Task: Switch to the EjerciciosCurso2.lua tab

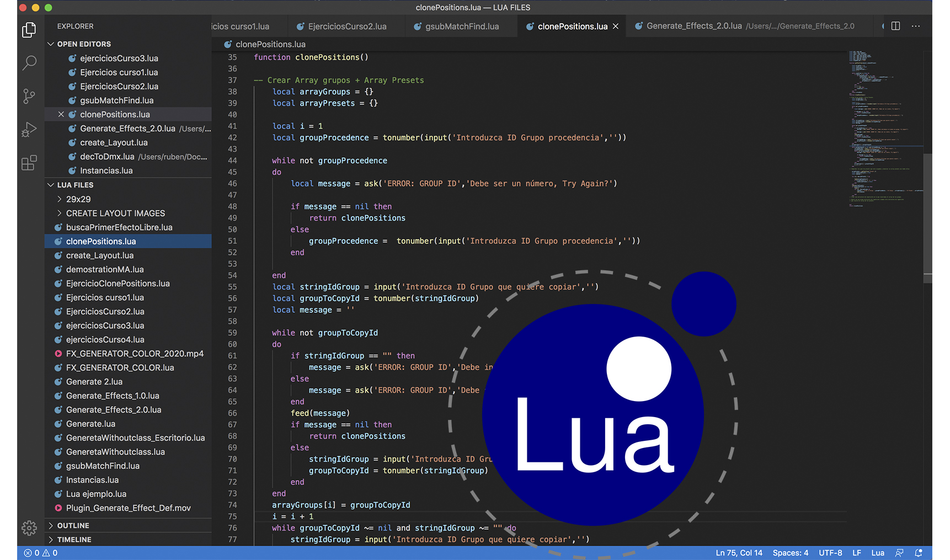Action: tap(347, 26)
